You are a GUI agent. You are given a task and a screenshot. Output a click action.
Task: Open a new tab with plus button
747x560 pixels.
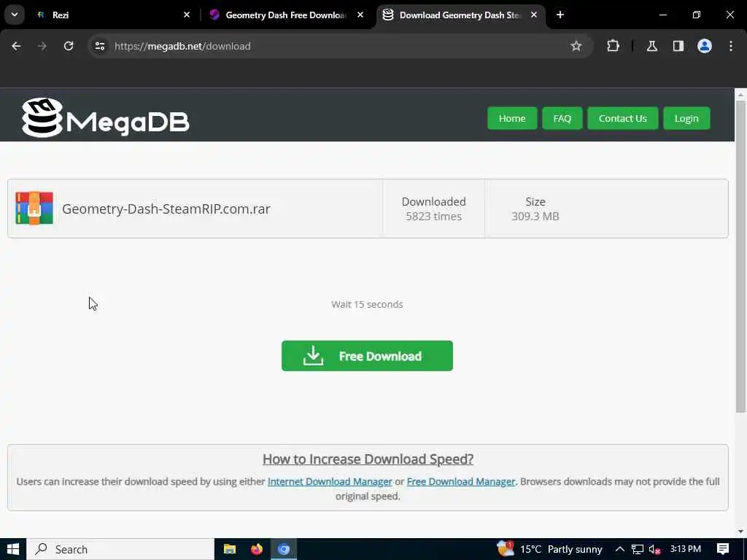tap(560, 15)
